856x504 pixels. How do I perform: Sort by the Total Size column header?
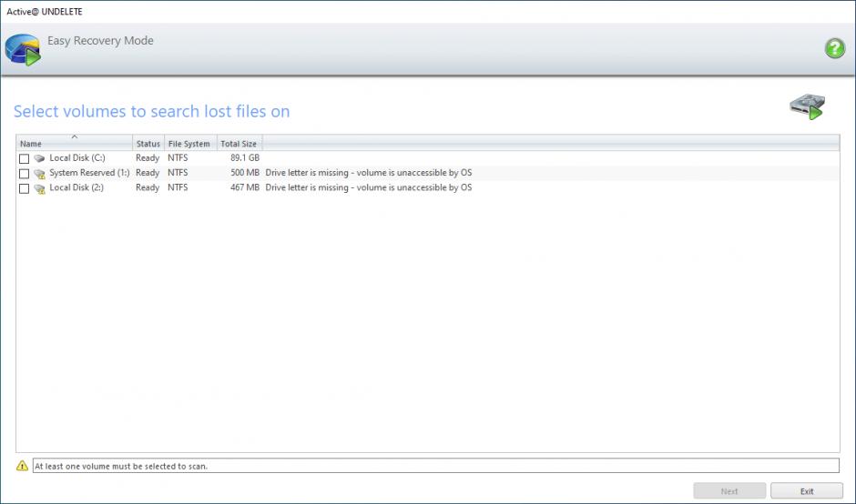[239, 143]
